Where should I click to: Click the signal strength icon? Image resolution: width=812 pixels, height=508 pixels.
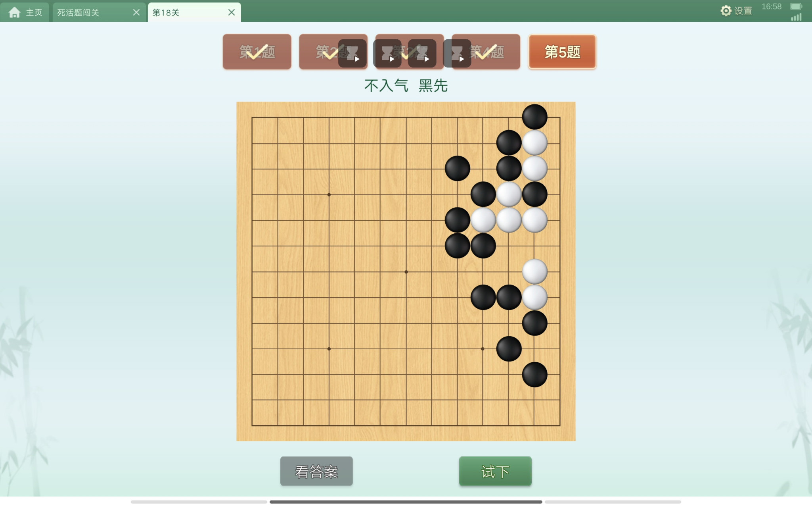point(796,17)
